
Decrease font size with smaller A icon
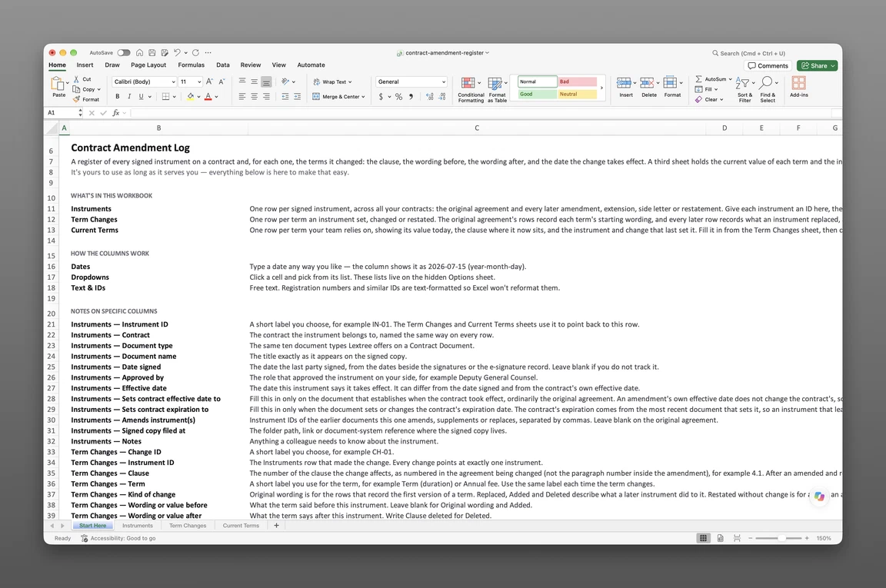221,81
